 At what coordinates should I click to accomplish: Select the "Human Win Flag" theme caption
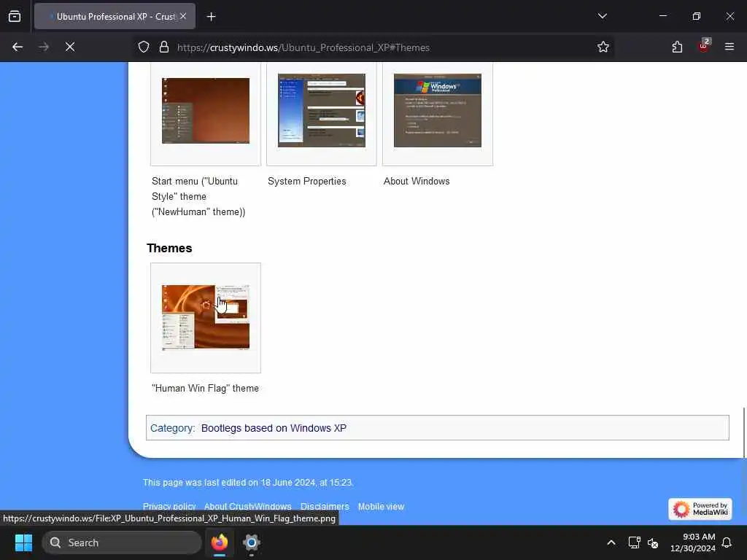click(x=205, y=388)
